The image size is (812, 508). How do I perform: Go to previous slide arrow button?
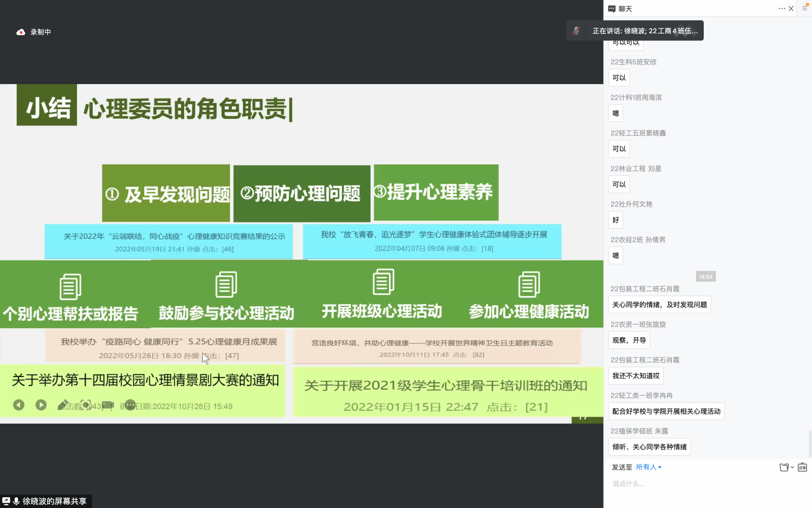(19, 405)
